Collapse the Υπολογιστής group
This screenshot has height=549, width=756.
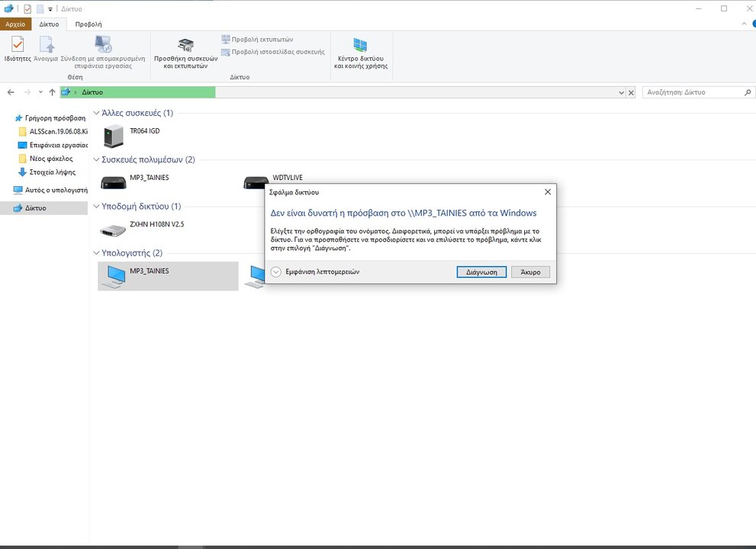[x=96, y=253]
